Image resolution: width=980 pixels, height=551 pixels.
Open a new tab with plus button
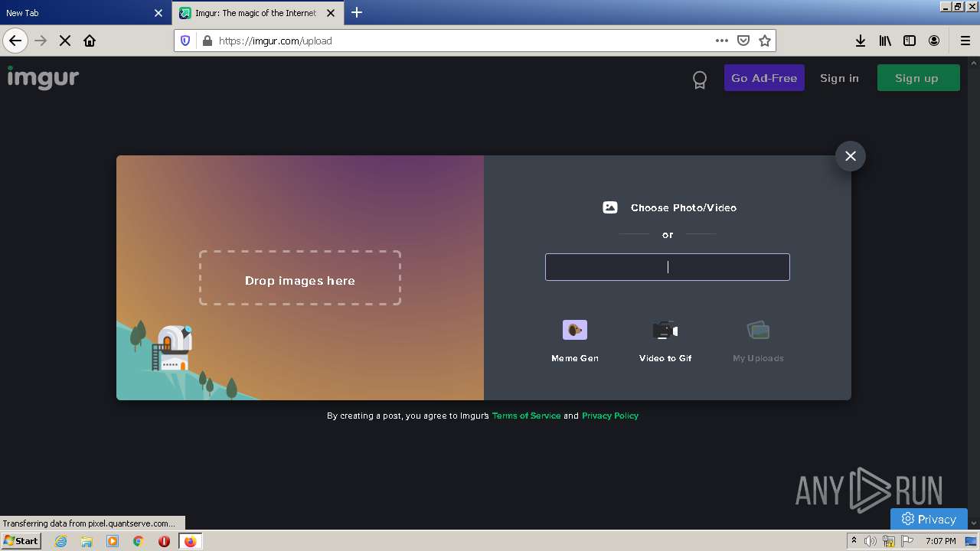[x=357, y=12]
